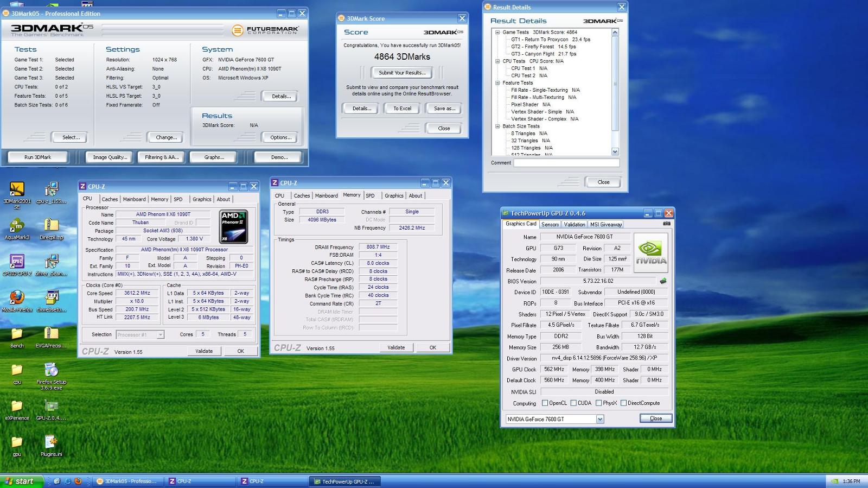Enable the PhysX checkbox in GPU-Z
868x488 pixels.
click(598, 403)
